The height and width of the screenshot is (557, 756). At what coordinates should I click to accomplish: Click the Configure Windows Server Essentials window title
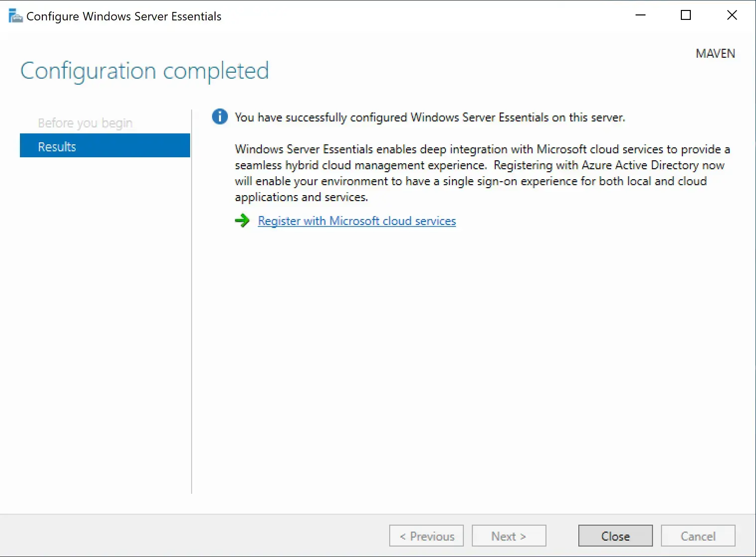pos(124,16)
